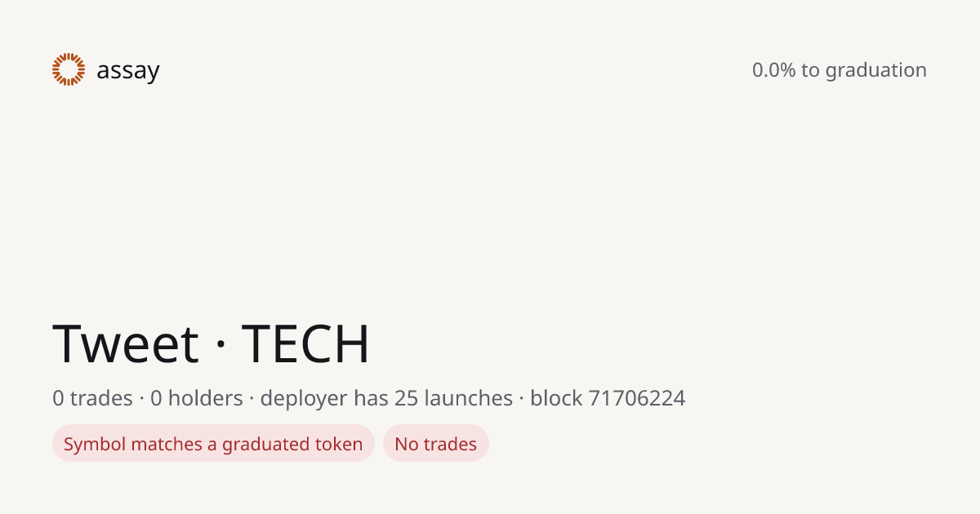Click the 0.0% percentage value

773,70
